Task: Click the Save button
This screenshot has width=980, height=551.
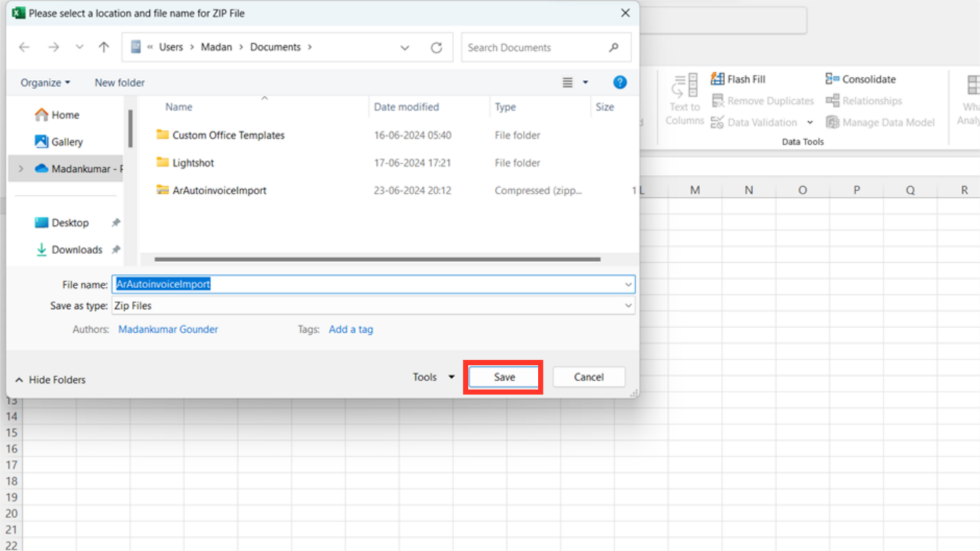Action: [x=504, y=377]
